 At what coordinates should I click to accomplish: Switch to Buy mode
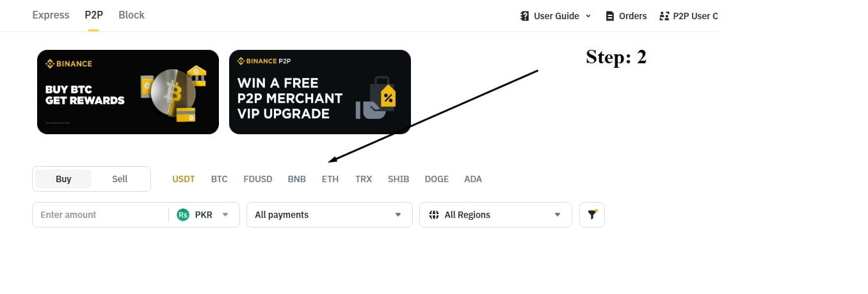(63, 179)
